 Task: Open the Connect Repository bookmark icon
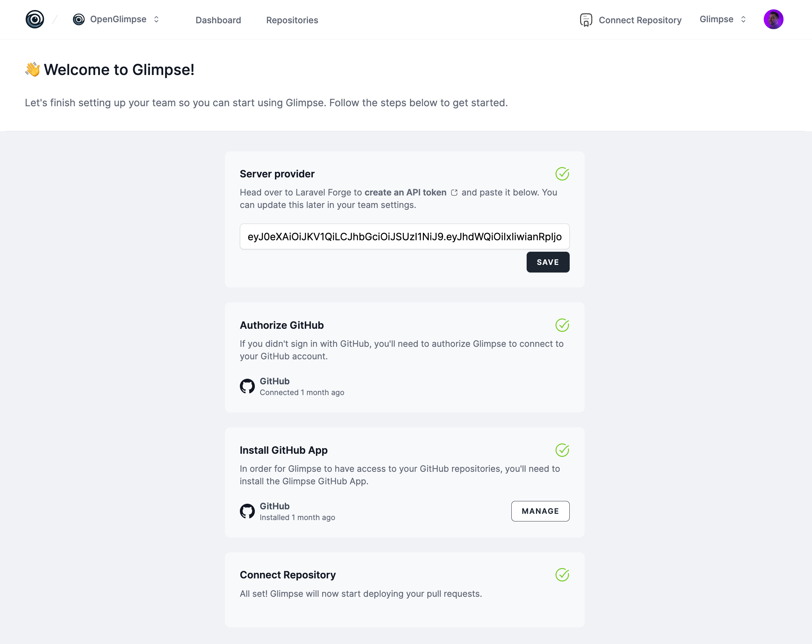click(x=586, y=19)
